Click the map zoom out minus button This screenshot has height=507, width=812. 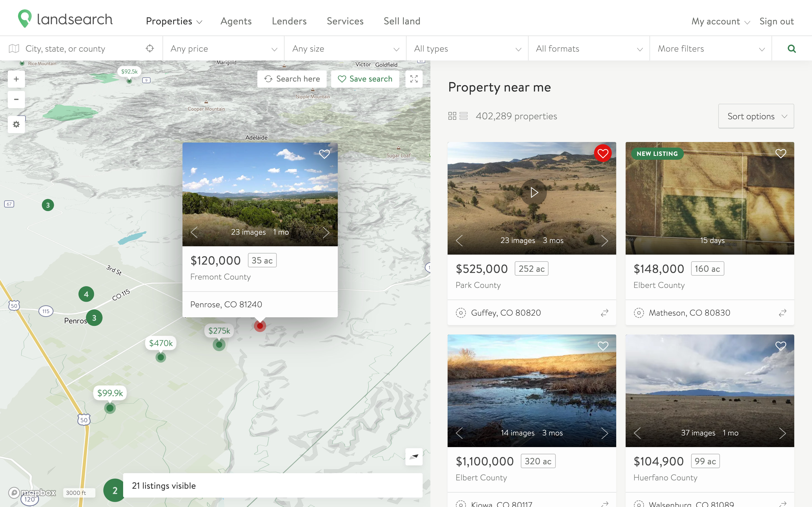pos(16,100)
